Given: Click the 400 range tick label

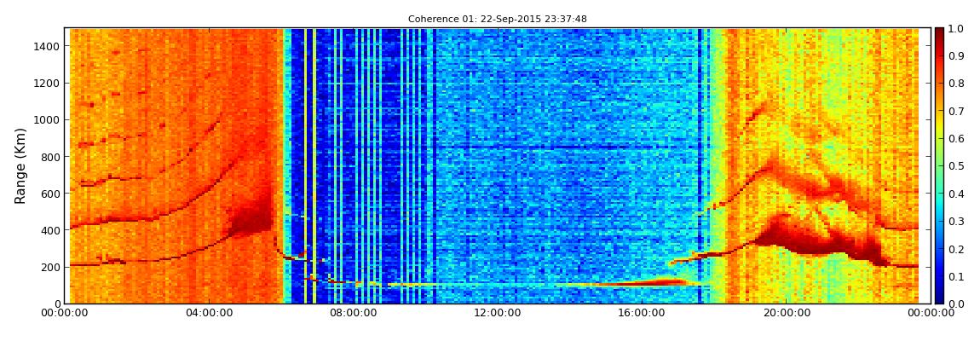Looking at the screenshot, I should [50, 231].
